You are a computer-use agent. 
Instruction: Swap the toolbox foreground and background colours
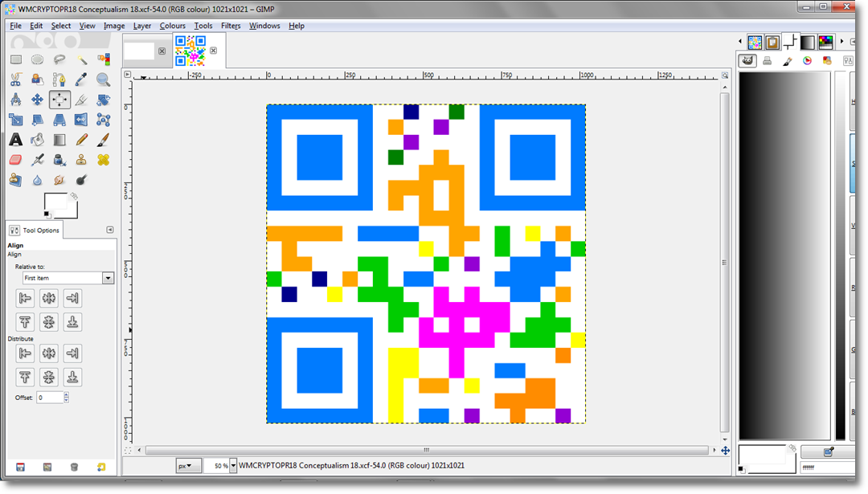[74, 196]
